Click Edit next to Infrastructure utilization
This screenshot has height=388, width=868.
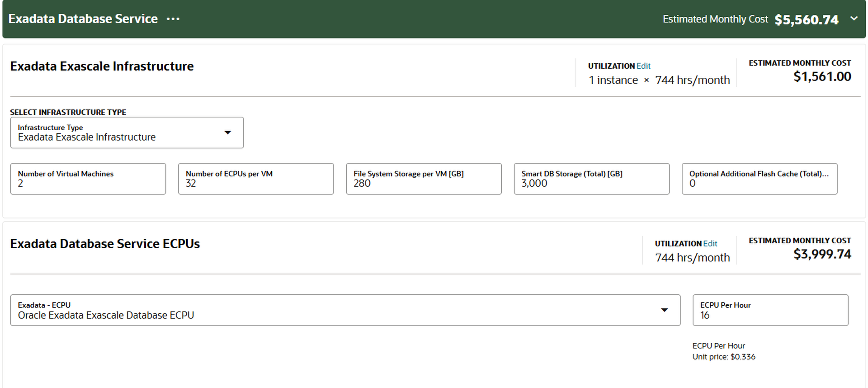point(643,66)
